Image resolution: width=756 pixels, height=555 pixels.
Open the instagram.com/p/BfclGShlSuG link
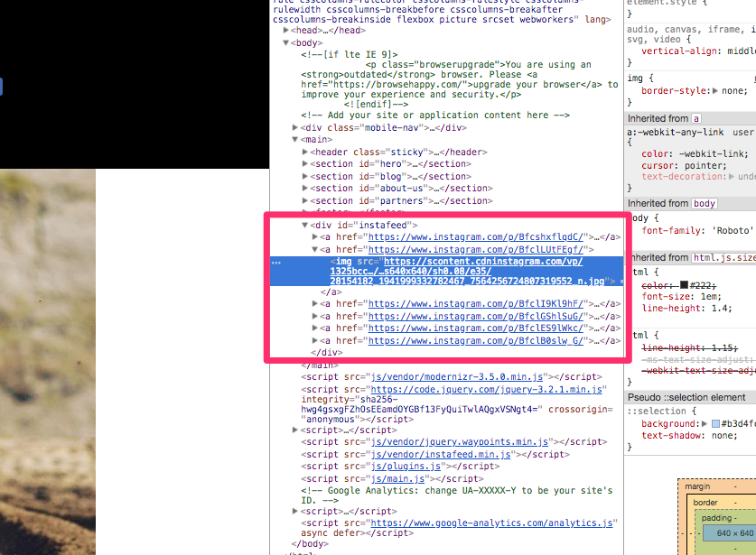click(x=476, y=316)
